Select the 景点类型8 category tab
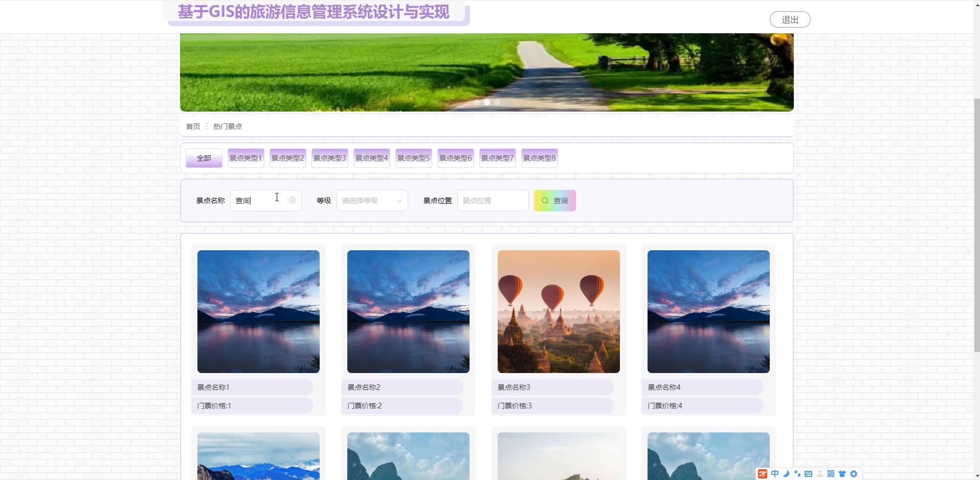This screenshot has width=980, height=480. tap(539, 158)
